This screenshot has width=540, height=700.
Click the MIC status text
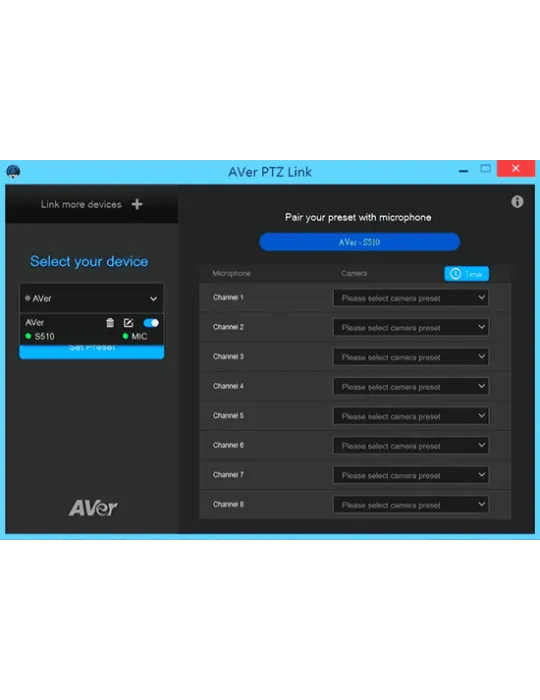tap(139, 336)
